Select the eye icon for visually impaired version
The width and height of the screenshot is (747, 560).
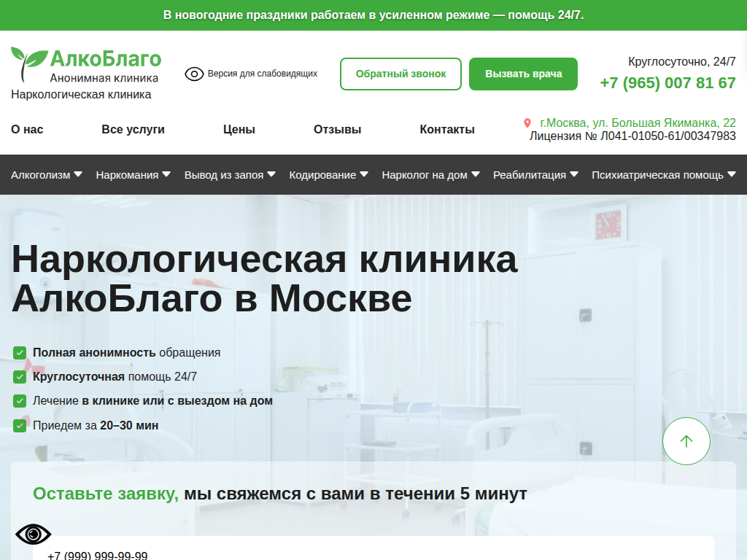pos(193,74)
